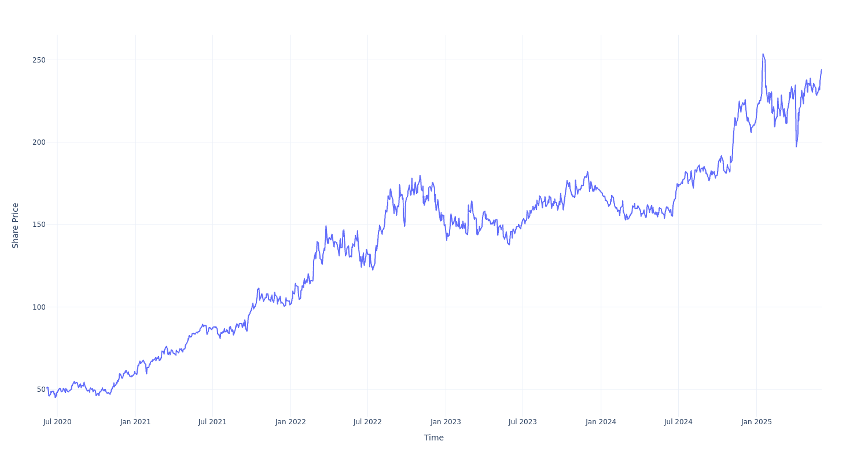Select the 100 y-axis tick label

click(x=39, y=307)
